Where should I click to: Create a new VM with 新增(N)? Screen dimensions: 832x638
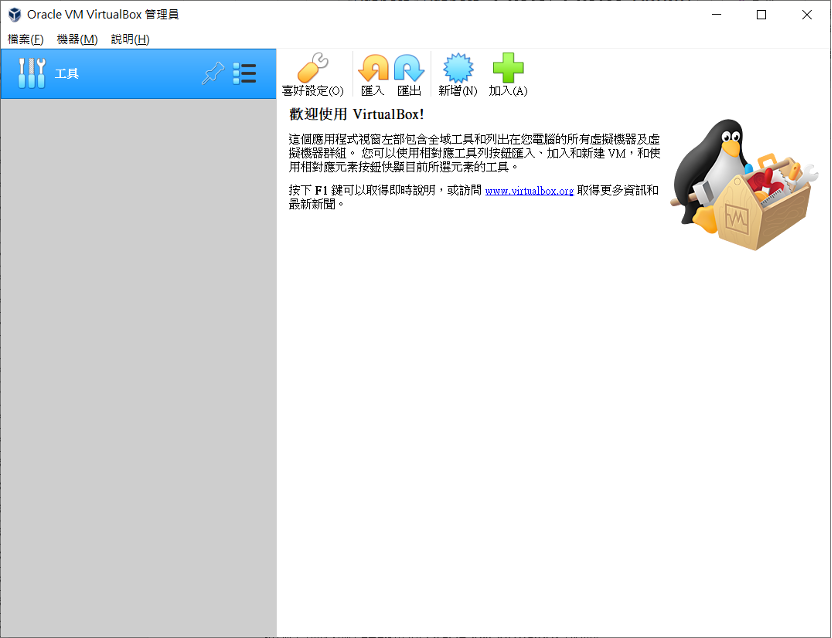457,74
